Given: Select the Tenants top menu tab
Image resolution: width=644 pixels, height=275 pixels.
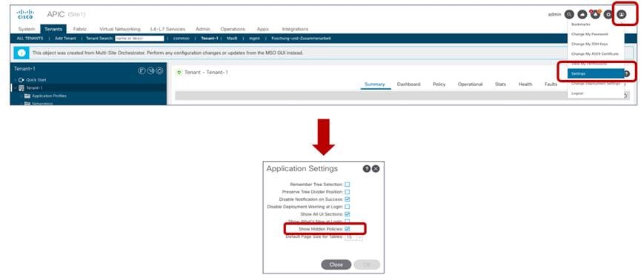Looking at the screenshot, I should [53, 29].
